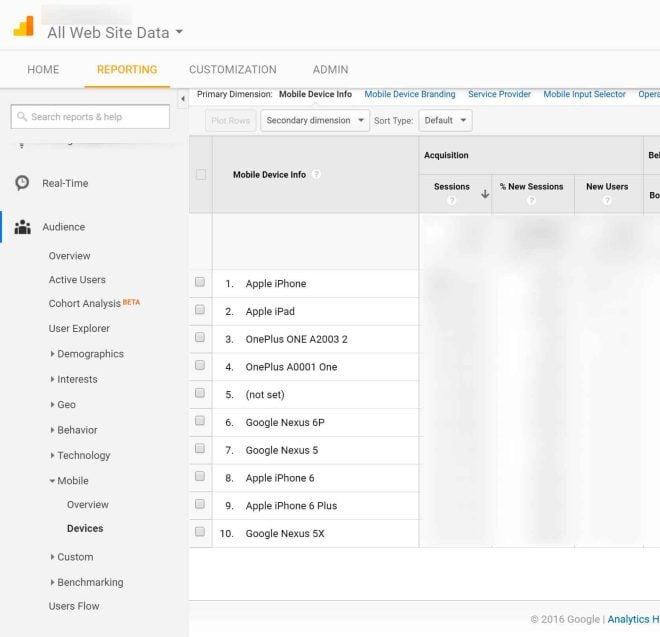The image size is (660, 637).
Task: Expand the Geo section
Action: [x=63, y=404]
